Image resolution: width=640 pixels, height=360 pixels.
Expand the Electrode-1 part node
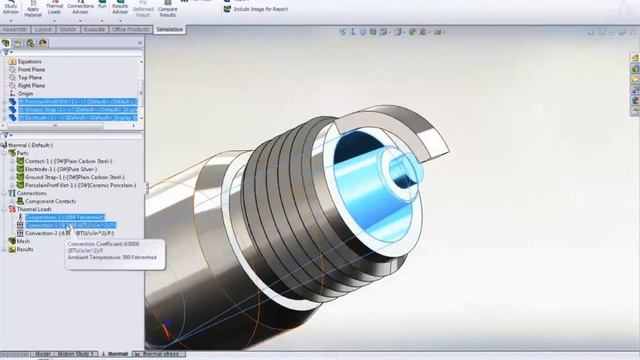pyautogui.click(x=12, y=169)
